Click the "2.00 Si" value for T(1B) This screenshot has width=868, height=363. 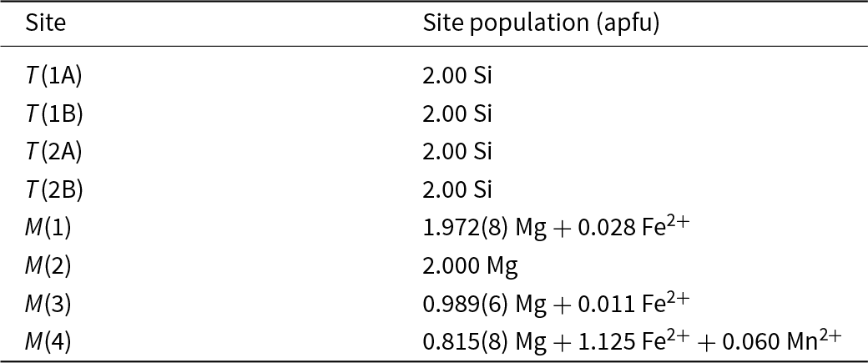[x=457, y=113]
